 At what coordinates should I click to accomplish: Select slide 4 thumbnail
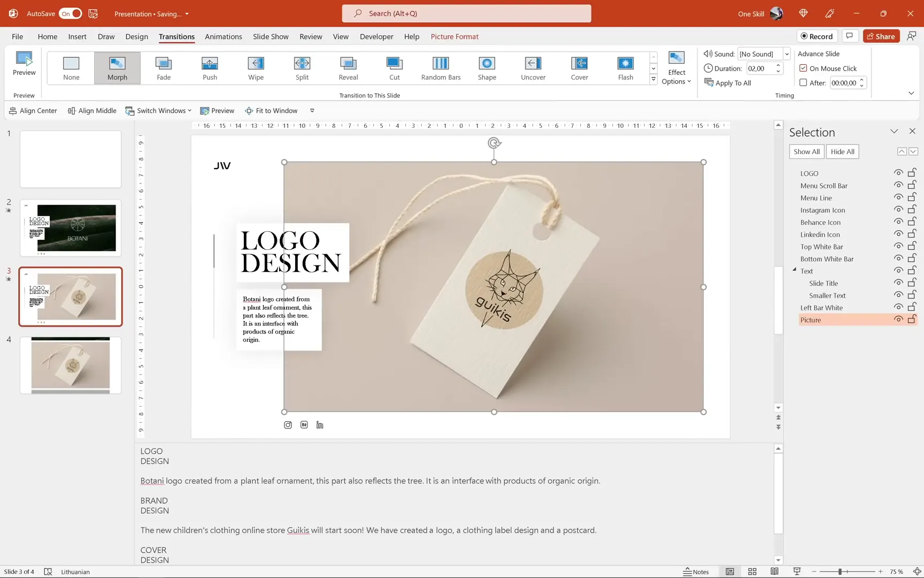click(71, 365)
